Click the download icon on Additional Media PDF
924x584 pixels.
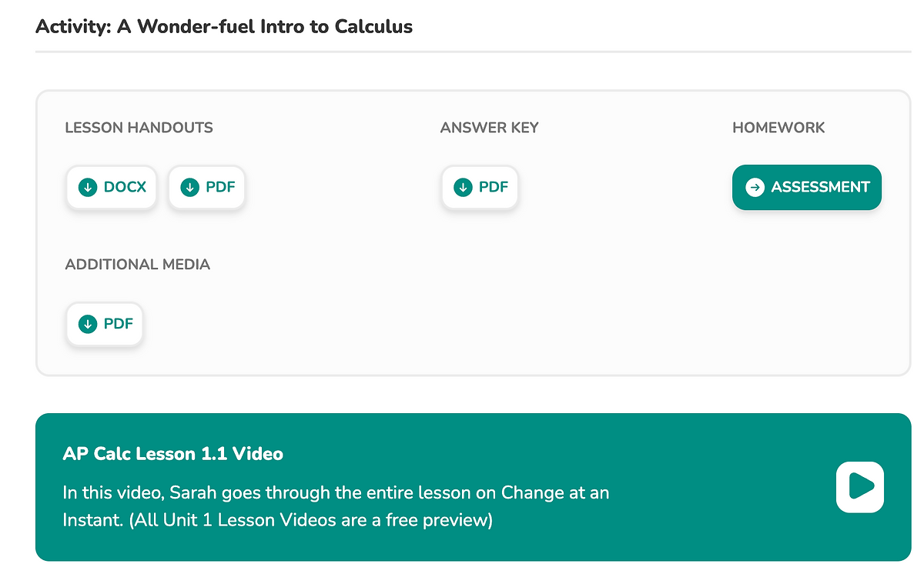pyautogui.click(x=88, y=324)
